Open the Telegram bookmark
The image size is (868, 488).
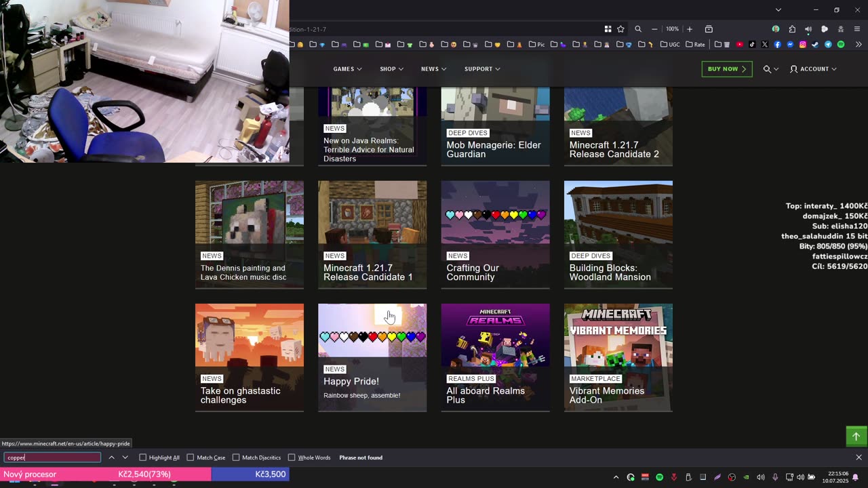[x=828, y=45]
